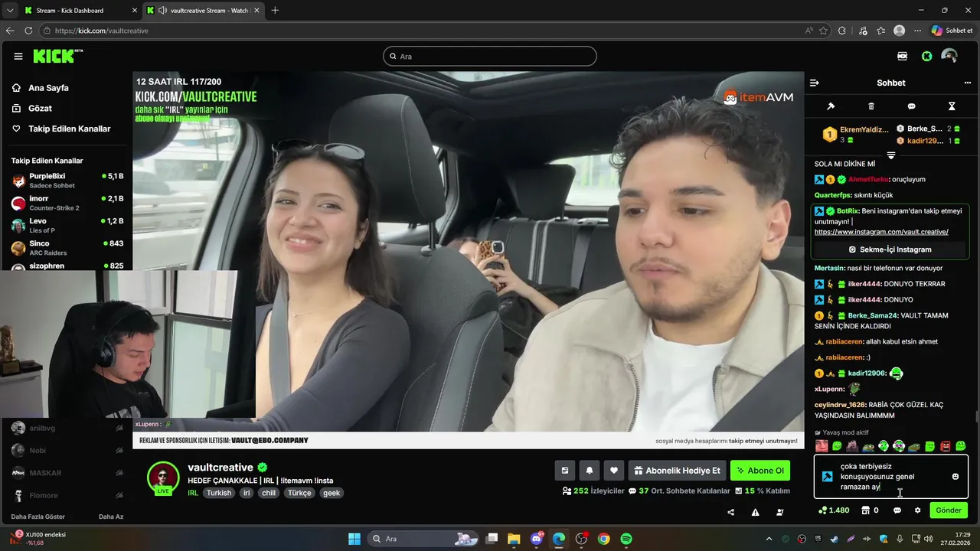Open imorr channel in followed list
The width and height of the screenshot is (980, 551).
pyautogui.click(x=67, y=203)
